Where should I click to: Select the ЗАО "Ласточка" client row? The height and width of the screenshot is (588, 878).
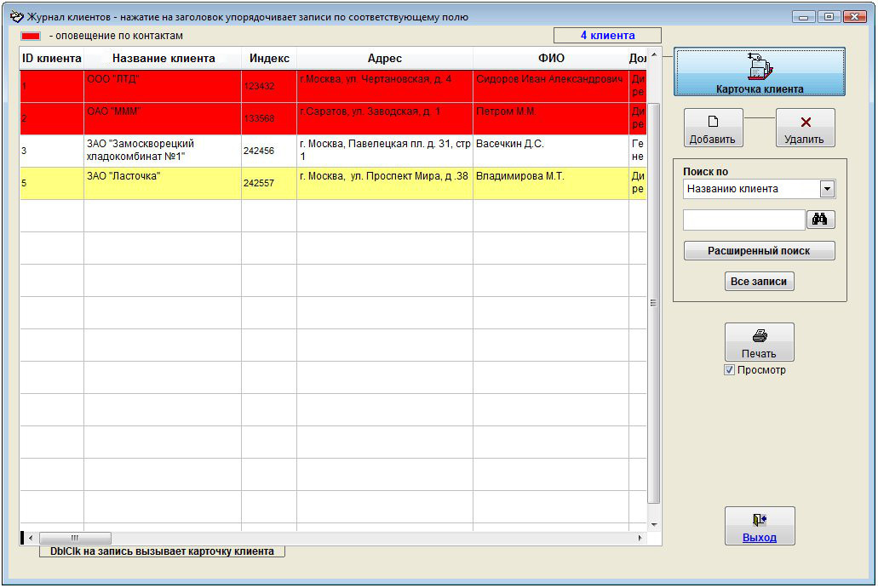pos(162,183)
